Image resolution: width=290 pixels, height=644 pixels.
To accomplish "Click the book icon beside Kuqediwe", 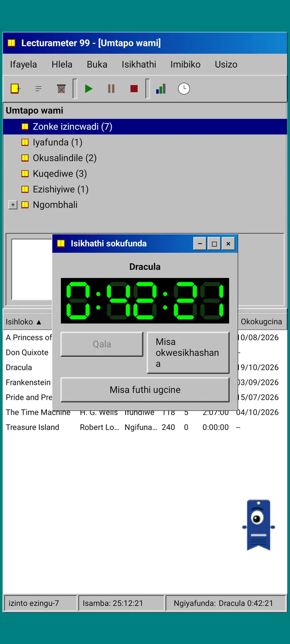I will click(25, 173).
